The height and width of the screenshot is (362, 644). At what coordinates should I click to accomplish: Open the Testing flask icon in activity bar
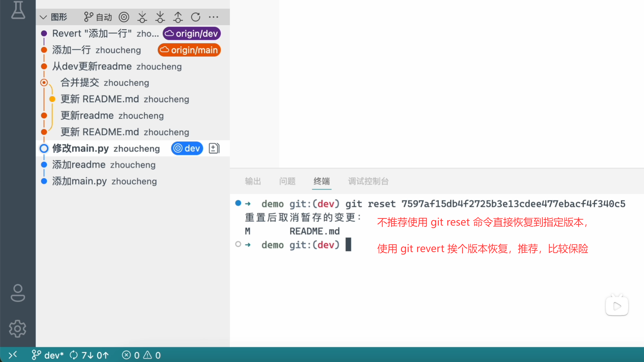(x=18, y=10)
